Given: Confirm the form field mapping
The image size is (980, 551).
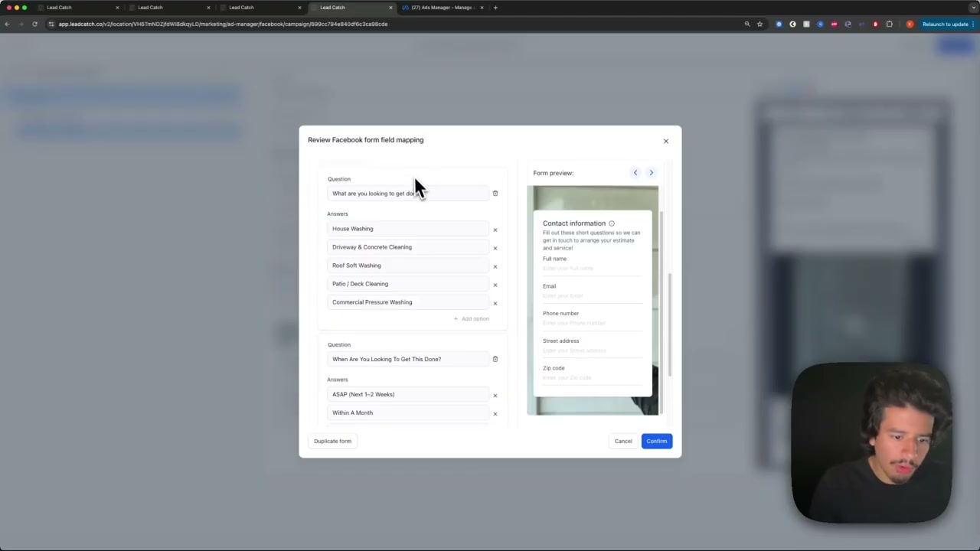Looking at the screenshot, I should (x=657, y=441).
